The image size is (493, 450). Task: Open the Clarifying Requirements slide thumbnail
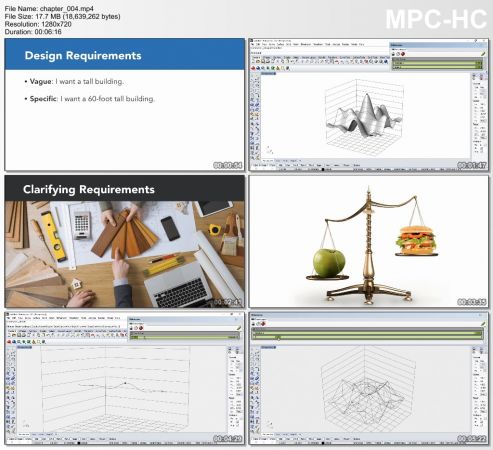(x=125, y=241)
